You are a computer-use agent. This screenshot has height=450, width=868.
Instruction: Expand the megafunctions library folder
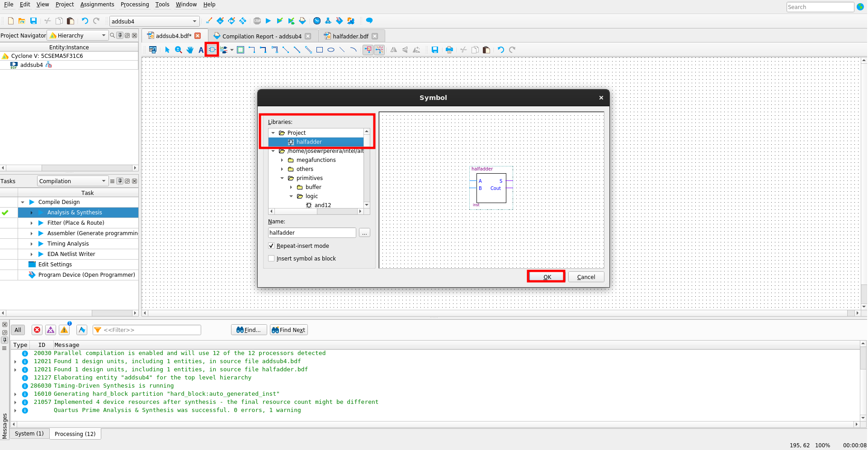(282, 160)
